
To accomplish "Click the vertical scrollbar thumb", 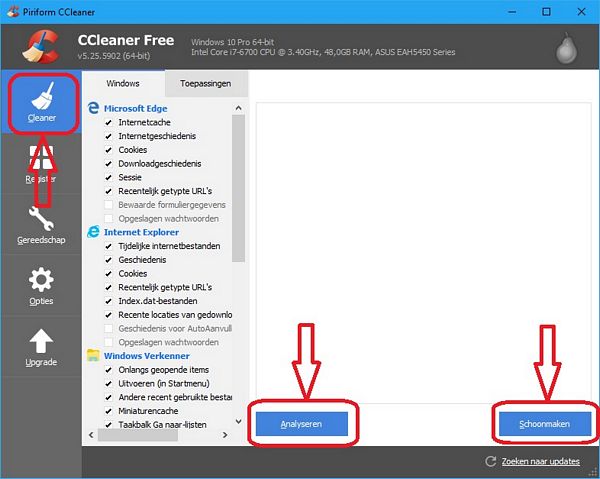I will click(238, 188).
